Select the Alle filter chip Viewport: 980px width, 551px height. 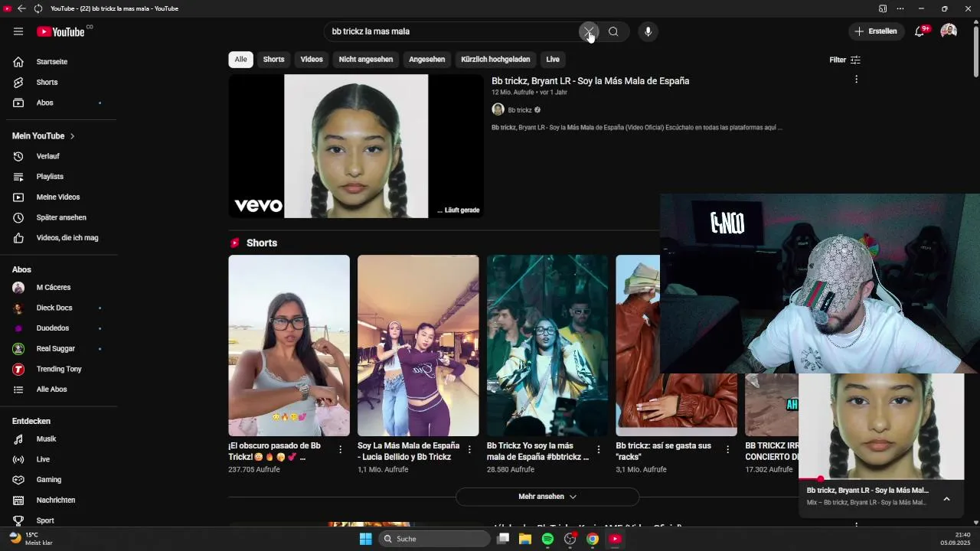coord(240,60)
